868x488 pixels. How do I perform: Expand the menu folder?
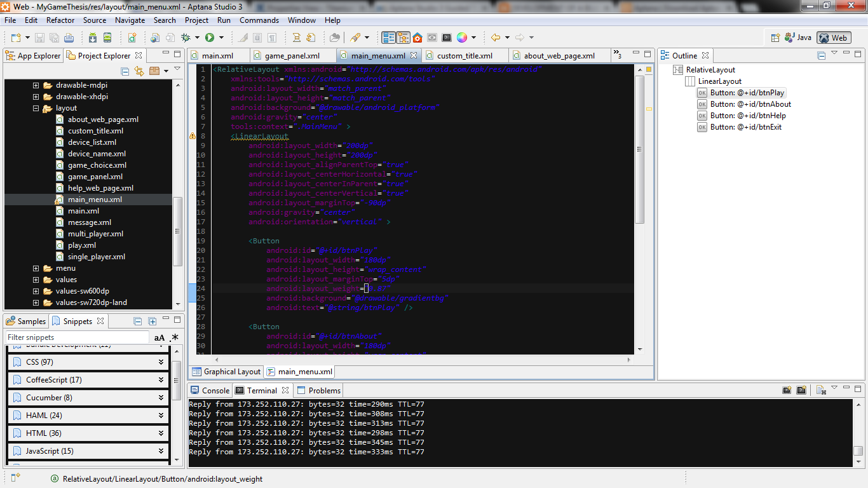(36, 268)
